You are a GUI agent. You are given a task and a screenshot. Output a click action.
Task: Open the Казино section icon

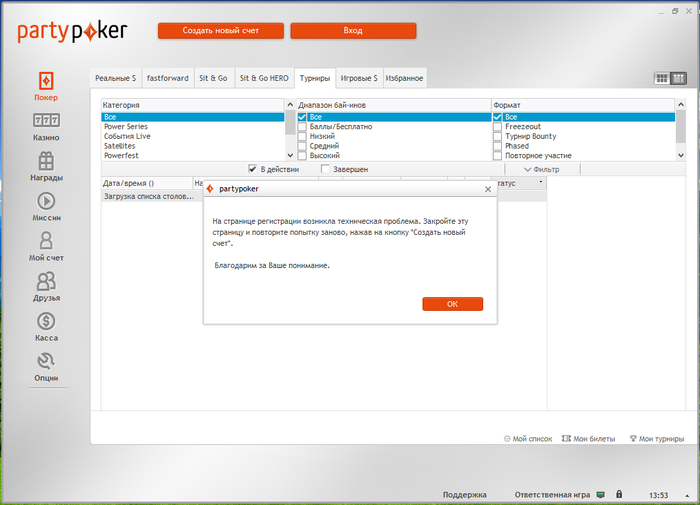point(46,120)
